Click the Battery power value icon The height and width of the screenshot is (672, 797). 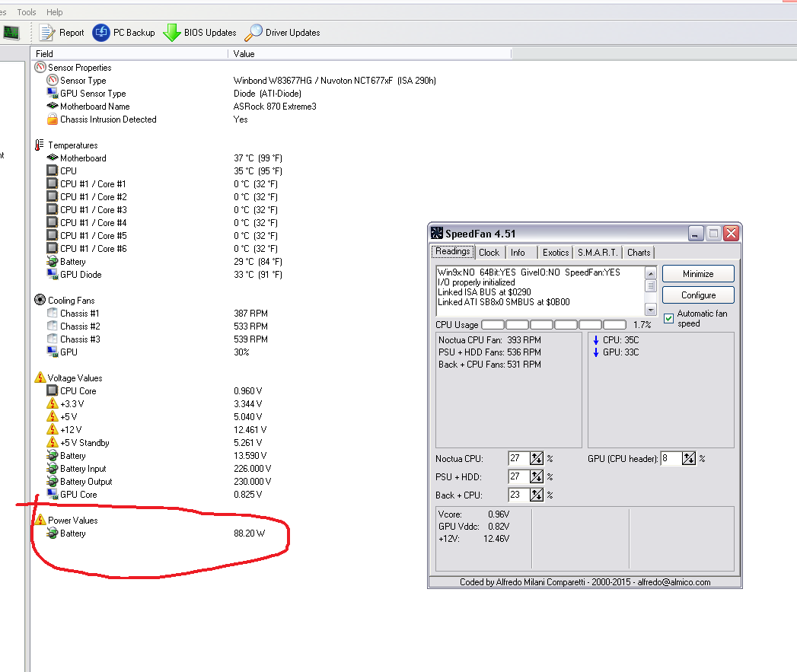52,533
